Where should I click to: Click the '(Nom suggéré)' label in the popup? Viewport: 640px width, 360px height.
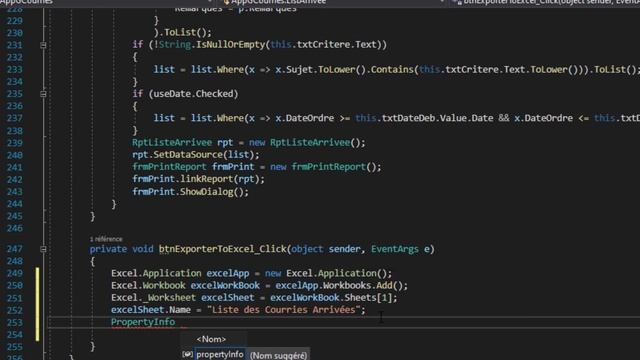tap(278, 356)
